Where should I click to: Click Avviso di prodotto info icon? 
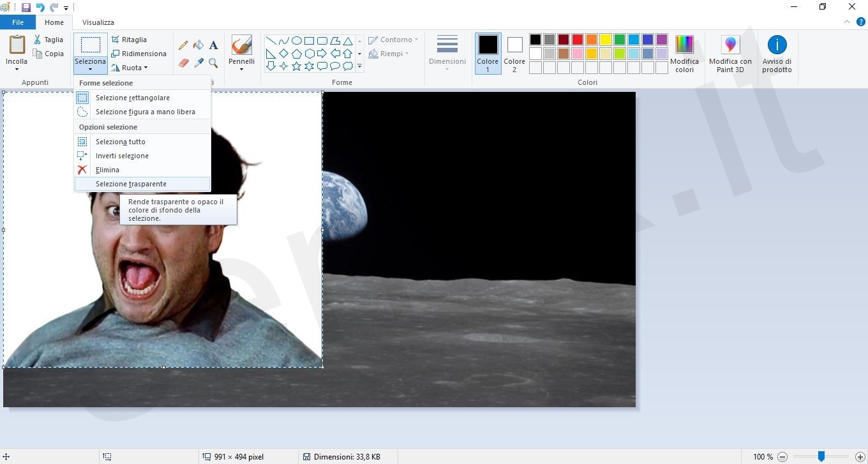pyautogui.click(x=777, y=54)
